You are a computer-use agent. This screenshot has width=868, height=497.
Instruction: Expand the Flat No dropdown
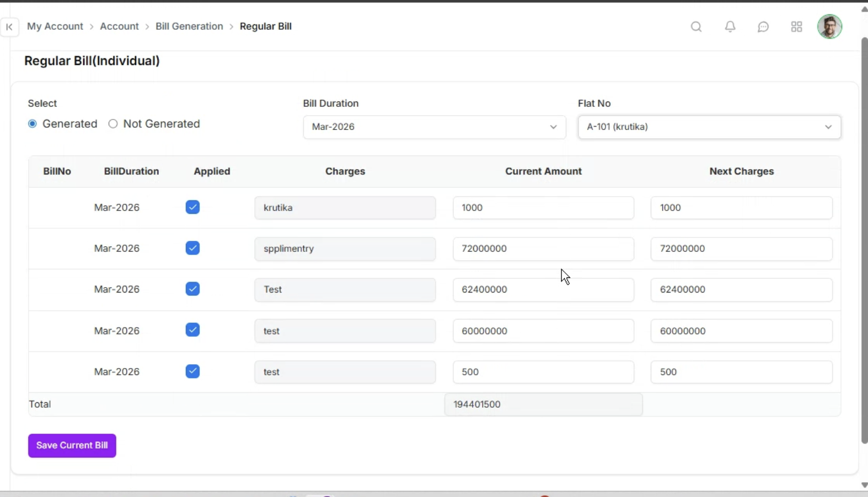click(x=709, y=127)
